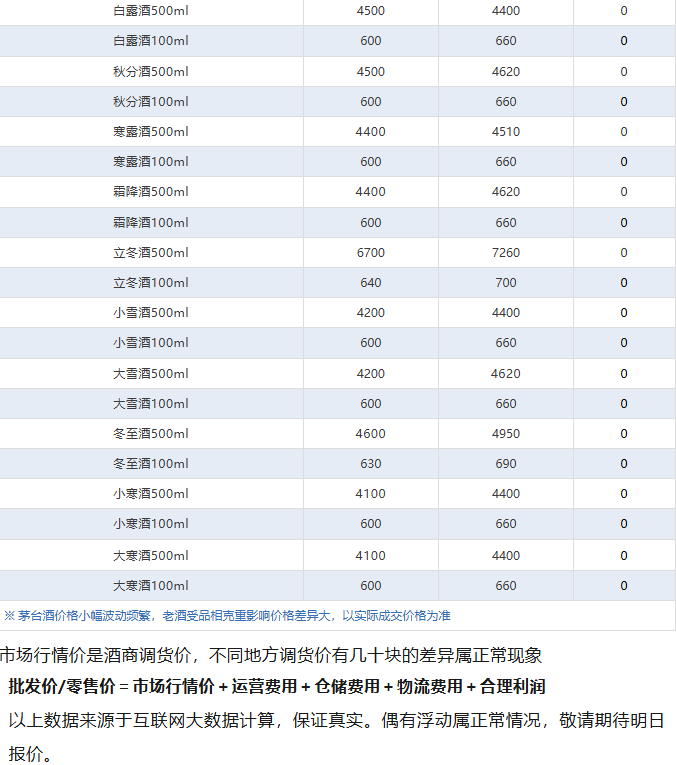The height and width of the screenshot is (765, 676).
Task: Click the bold 批发价/零售价 formula line
Action: pyautogui.click(x=277, y=687)
